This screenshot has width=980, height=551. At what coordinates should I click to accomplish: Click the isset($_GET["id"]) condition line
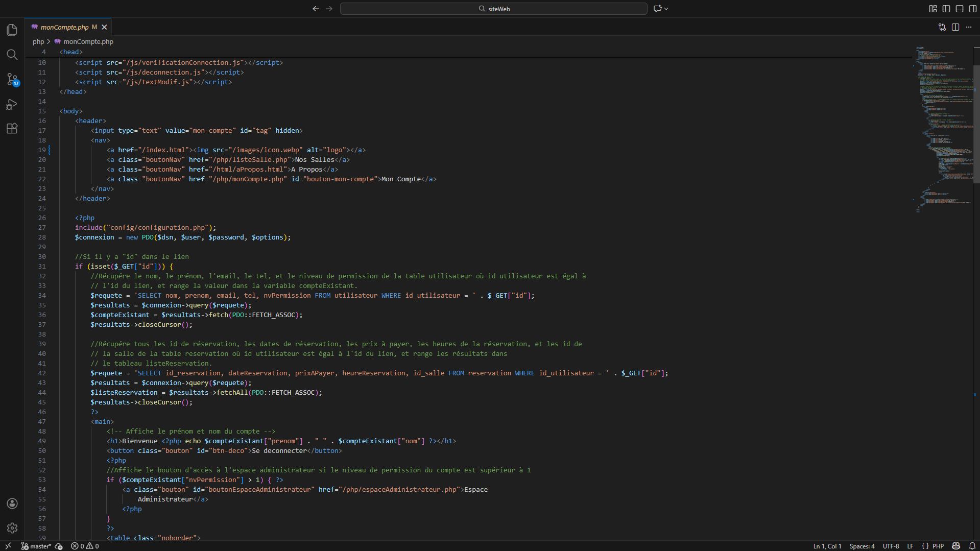[124, 267]
